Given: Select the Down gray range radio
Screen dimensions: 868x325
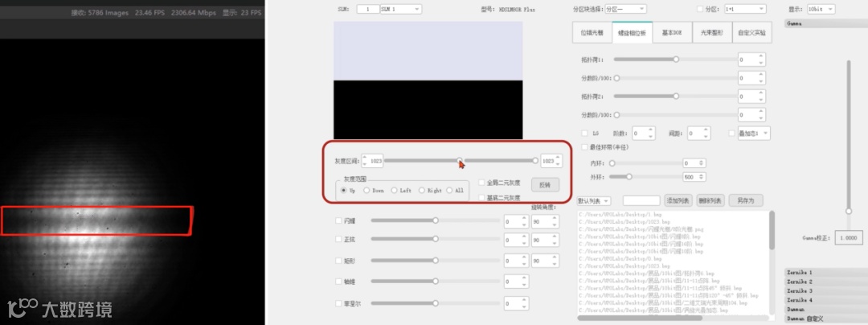Looking at the screenshot, I should click(x=366, y=191).
